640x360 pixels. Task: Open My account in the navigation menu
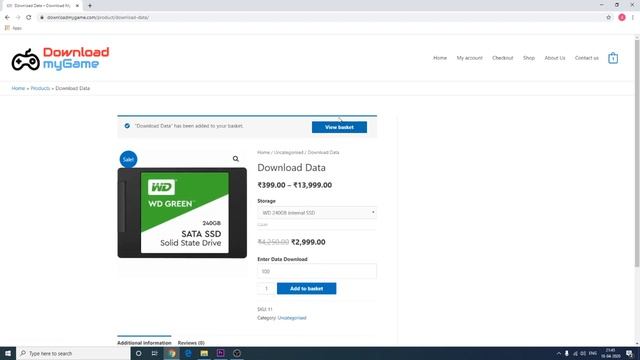coord(469,58)
